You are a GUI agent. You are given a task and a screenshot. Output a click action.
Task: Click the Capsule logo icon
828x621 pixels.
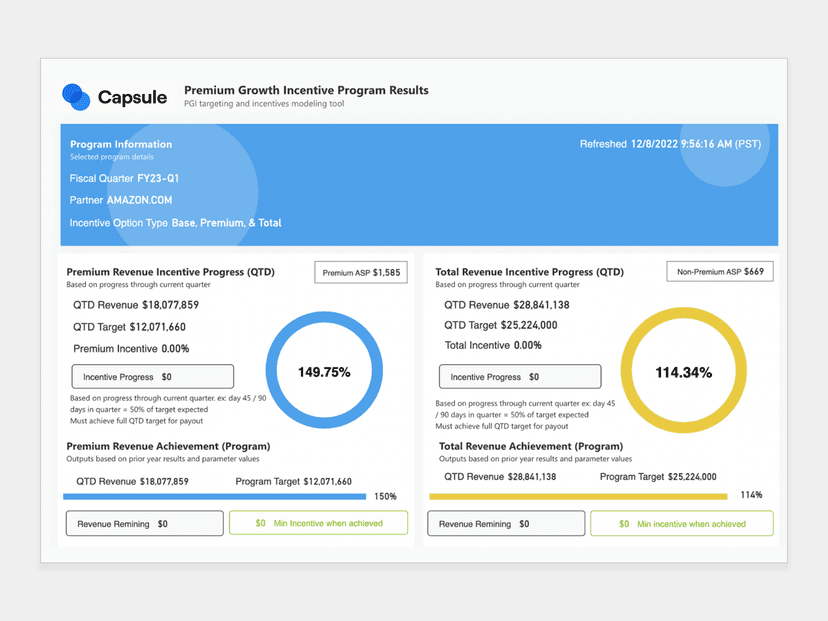[74, 97]
